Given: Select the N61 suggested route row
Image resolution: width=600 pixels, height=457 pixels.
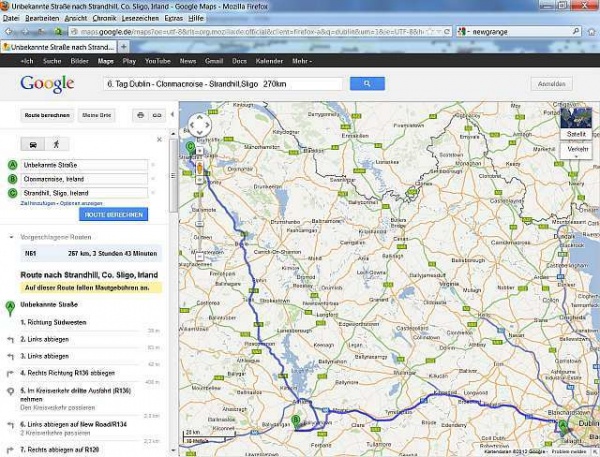Looking at the screenshot, I should coord(91,253).
